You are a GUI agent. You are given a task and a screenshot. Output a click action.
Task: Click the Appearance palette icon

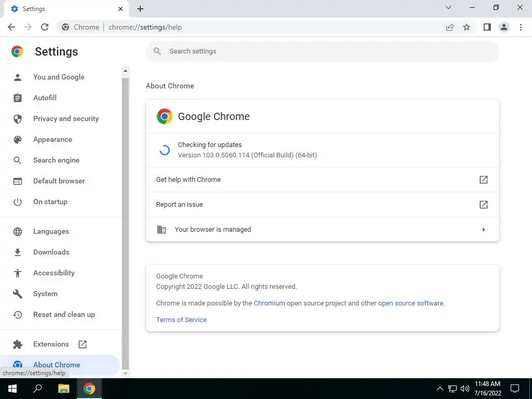coord(18,139)
